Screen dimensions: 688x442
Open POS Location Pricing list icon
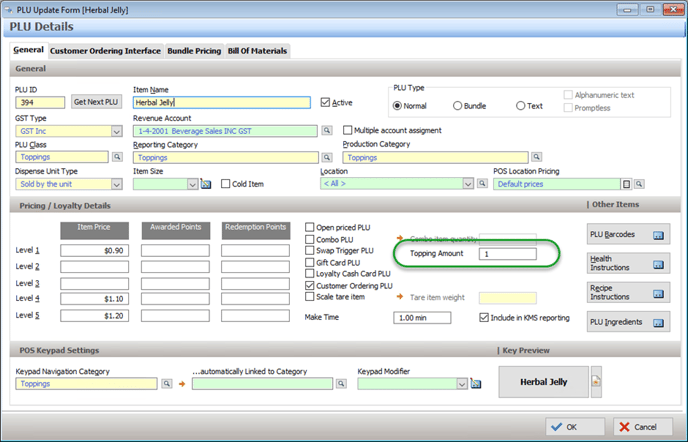(x=627, y=184)
